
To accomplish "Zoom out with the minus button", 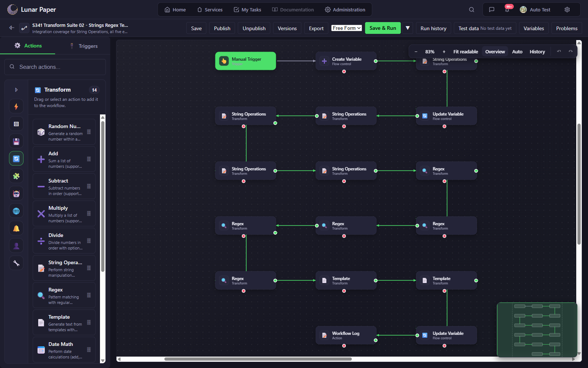I will tap(416, 52).
